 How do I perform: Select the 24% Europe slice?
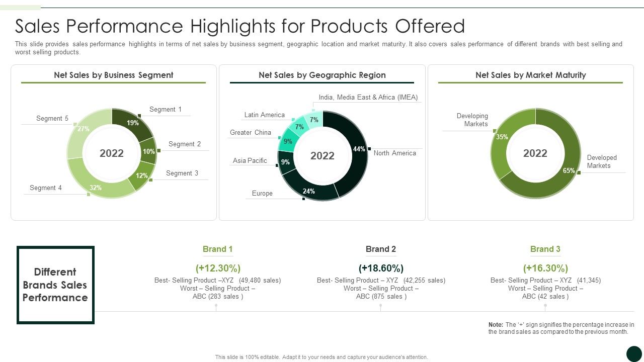pyautogui.click(x=309, y=191)
